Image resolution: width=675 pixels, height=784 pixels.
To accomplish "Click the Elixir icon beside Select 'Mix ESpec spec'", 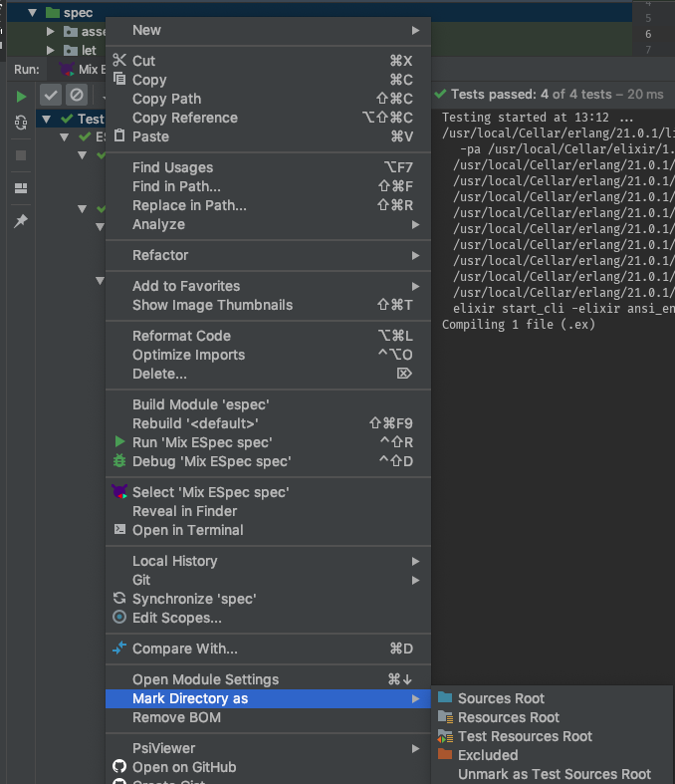I will point(119,491).
